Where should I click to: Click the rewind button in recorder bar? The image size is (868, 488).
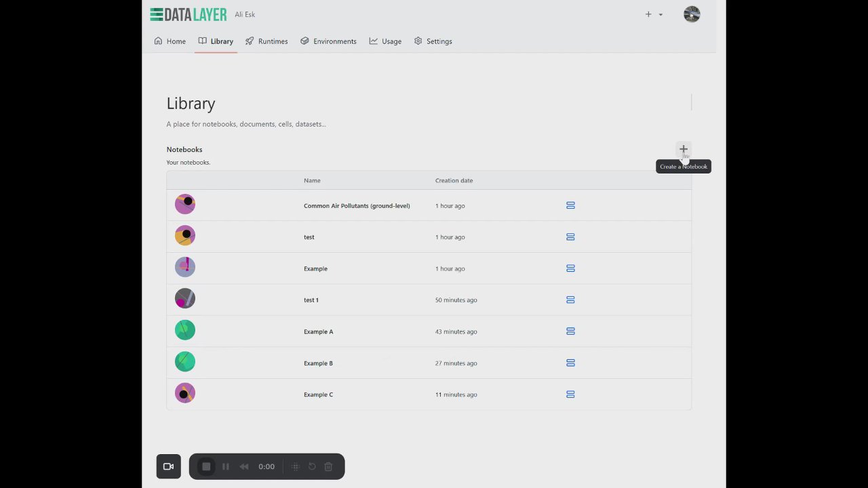(244, 466)
